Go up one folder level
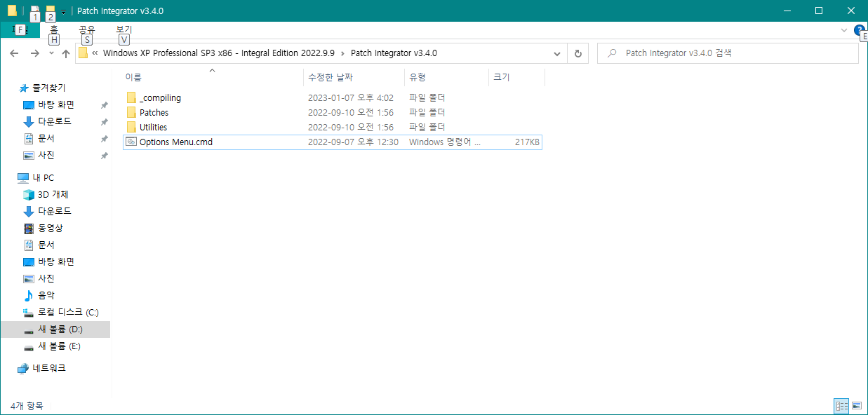 point(66,53)
